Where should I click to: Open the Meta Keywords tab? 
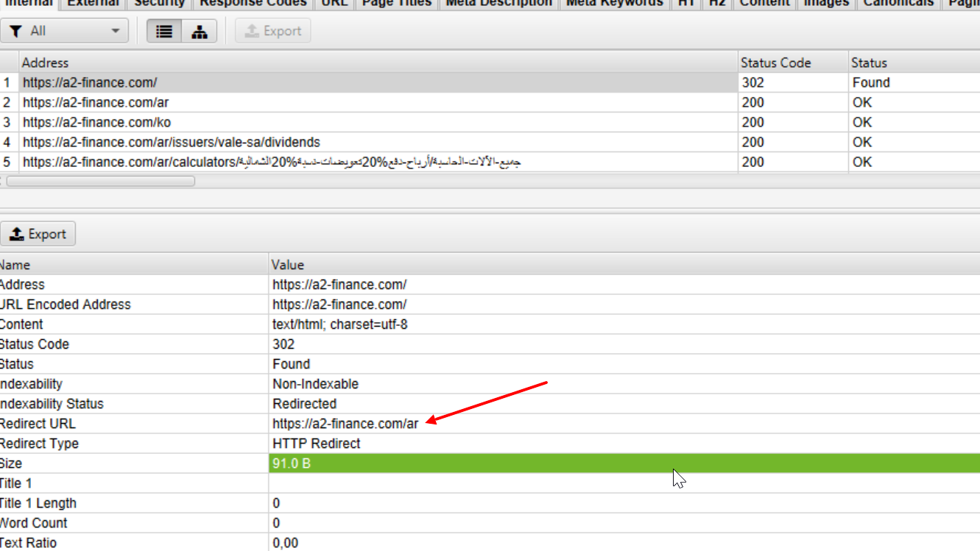pyautogui.click(x=614, y=4)
